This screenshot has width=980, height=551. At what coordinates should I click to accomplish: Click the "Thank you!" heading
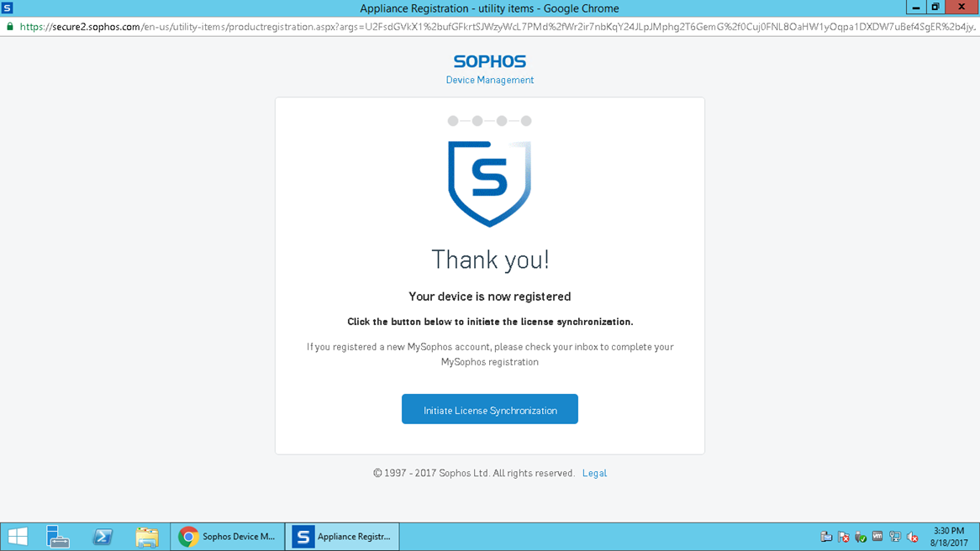pos(490,260)
